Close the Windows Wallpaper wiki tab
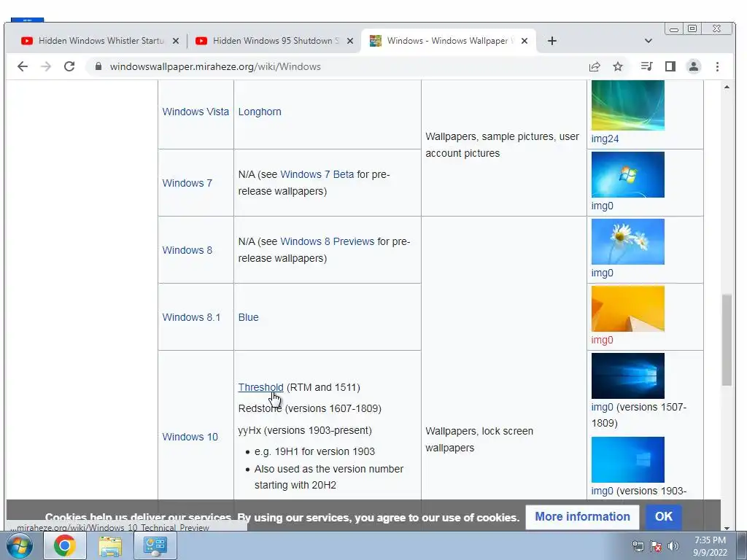This screenshot has height=560, width=747. point(525,41)
